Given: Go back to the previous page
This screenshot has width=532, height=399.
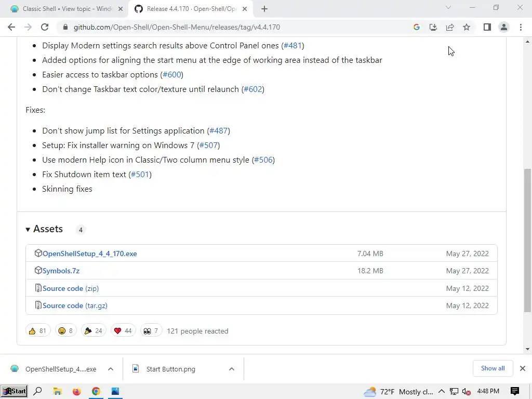Looking at the screenshot, I should pos(11,27).
